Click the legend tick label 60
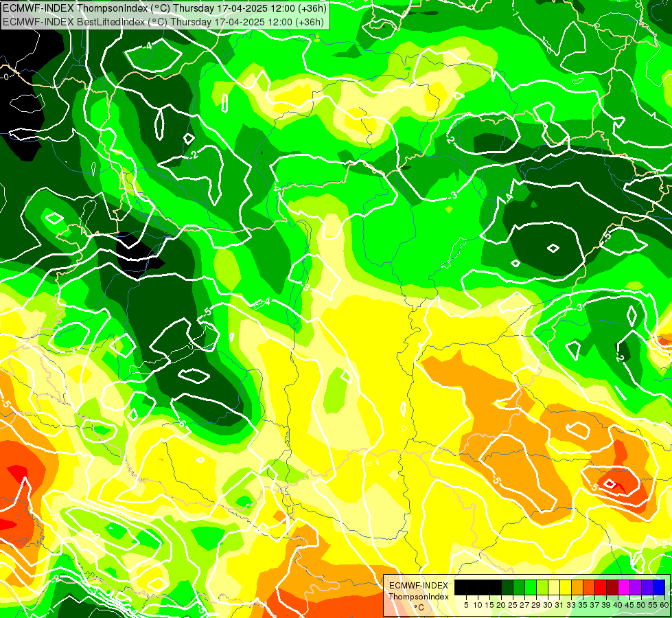 [664, 605]
